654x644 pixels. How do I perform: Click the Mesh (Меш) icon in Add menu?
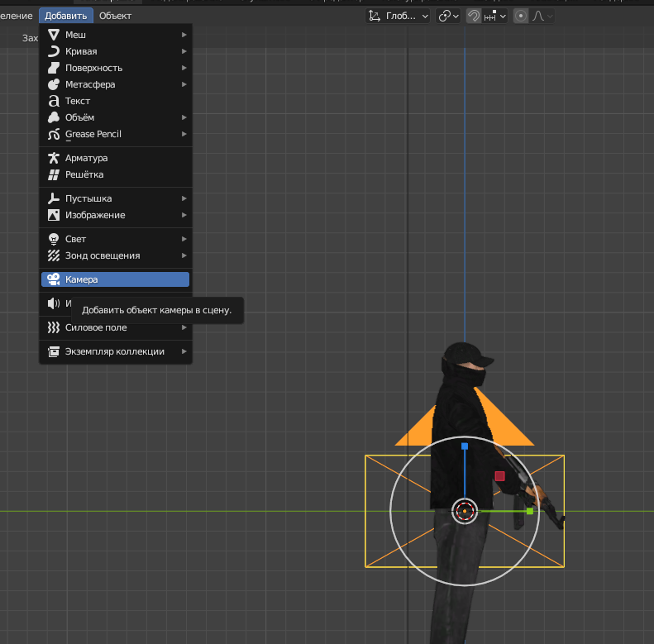(54, 35)
